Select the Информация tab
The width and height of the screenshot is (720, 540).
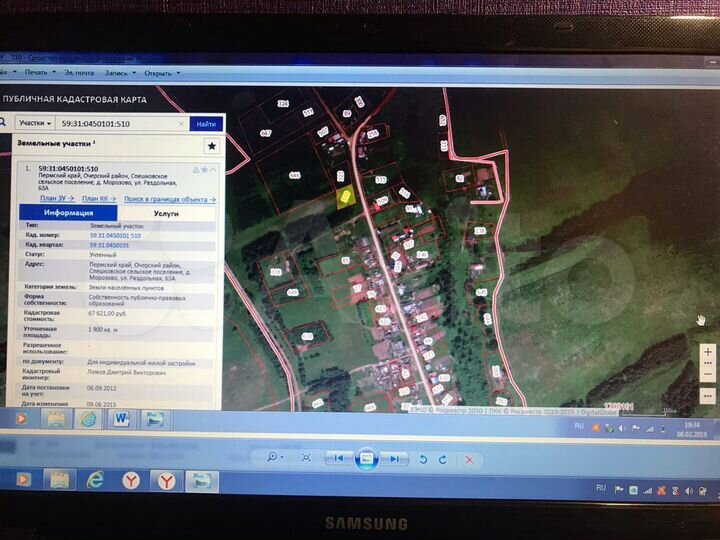pos(68,213)
